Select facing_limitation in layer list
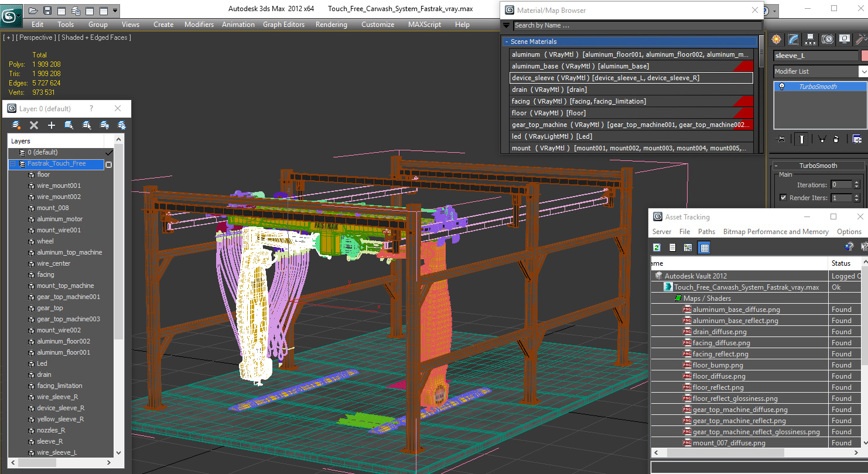The image size is (868, 474). (60, 386)
